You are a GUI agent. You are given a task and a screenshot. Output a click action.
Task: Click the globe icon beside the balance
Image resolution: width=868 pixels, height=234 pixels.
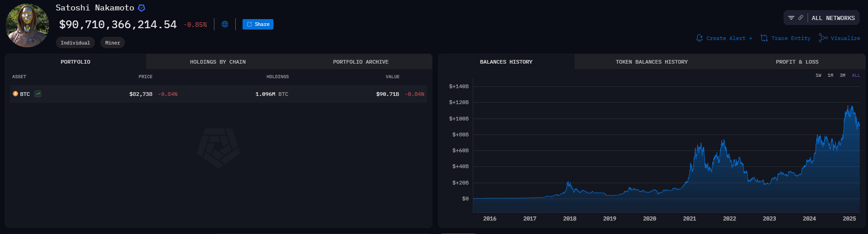[225, 25]
